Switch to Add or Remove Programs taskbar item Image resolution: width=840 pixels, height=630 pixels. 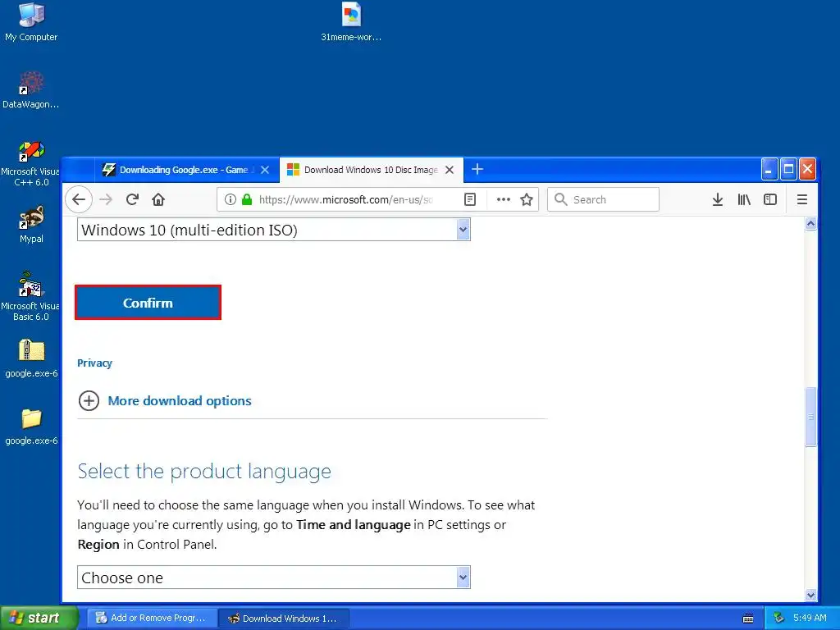point(152,618)
